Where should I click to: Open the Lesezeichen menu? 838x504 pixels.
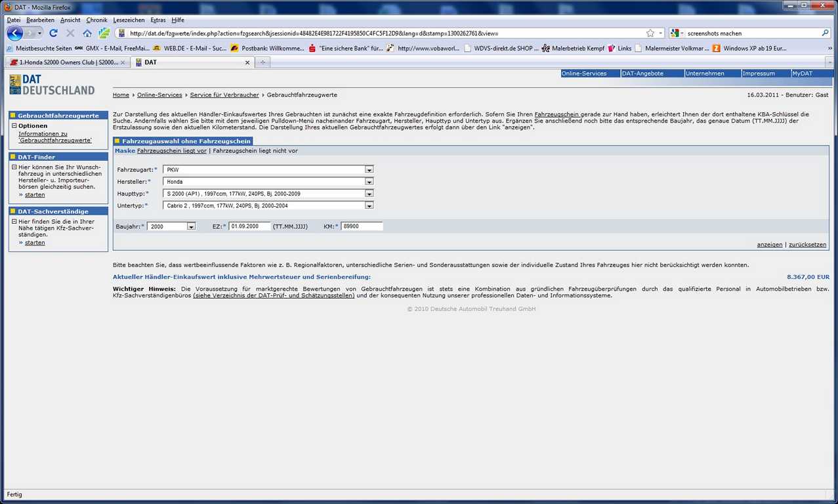point(129,20)
